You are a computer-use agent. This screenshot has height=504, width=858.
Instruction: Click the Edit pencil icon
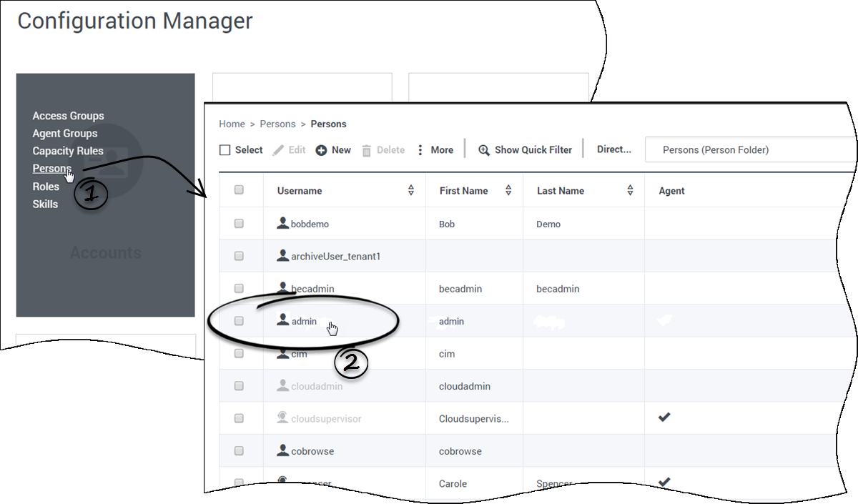(279, 150)
